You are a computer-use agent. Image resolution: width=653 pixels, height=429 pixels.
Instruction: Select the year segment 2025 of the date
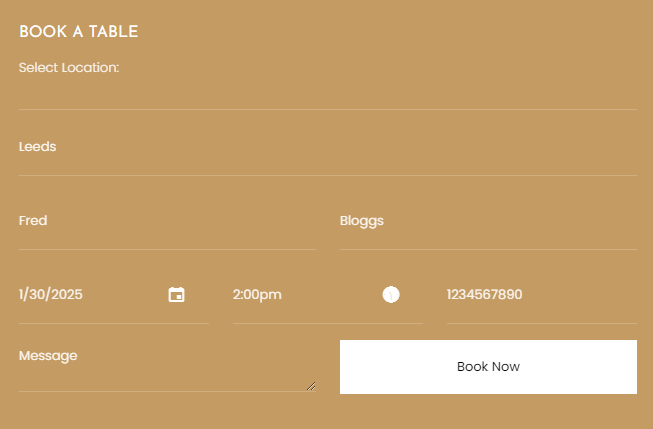pos(67,294)
